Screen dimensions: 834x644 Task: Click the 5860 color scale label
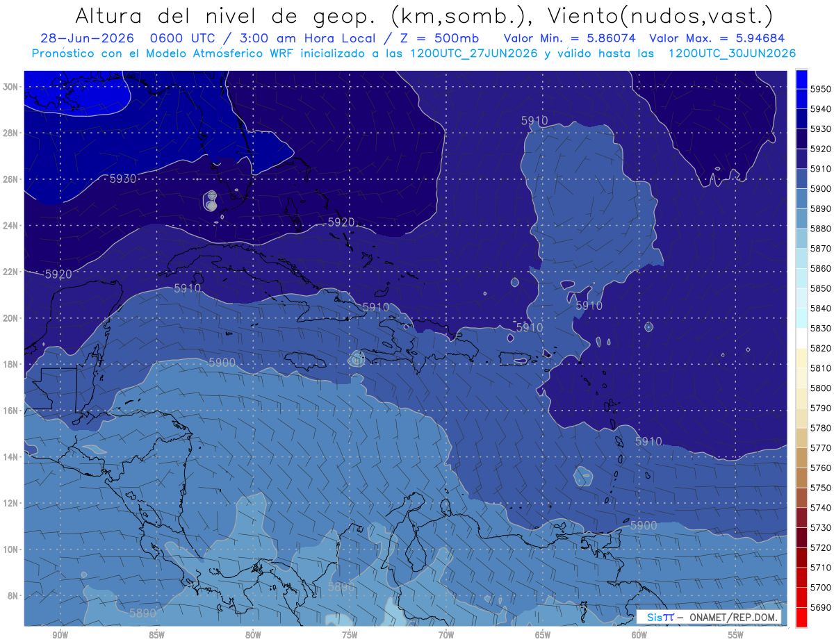tap(821, 268)
